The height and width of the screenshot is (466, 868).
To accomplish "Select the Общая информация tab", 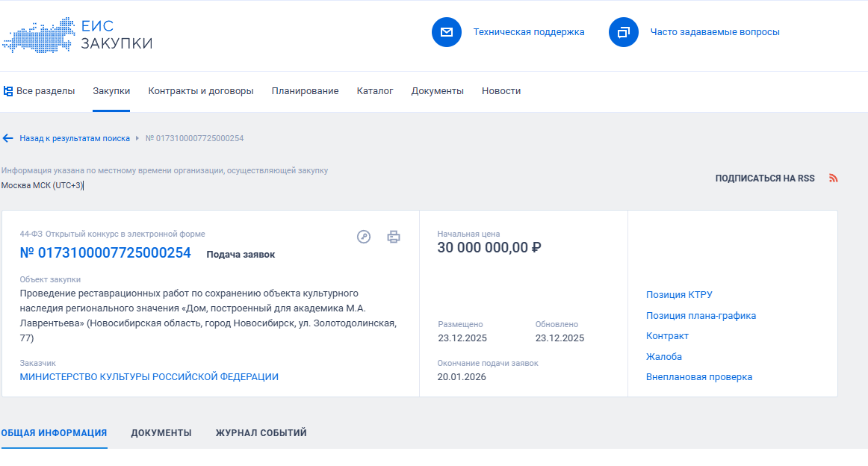I will 54,433.
